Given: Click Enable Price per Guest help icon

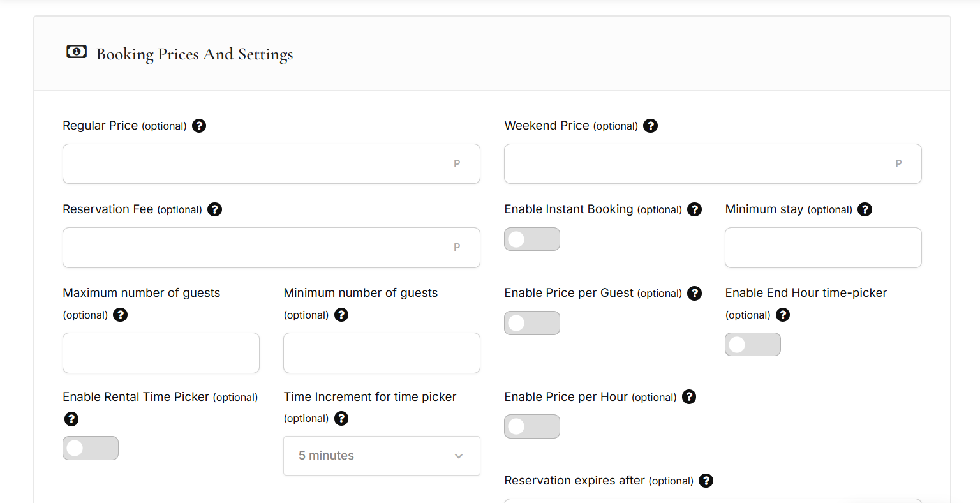Looking at the screenshot, I should (695, 293).
